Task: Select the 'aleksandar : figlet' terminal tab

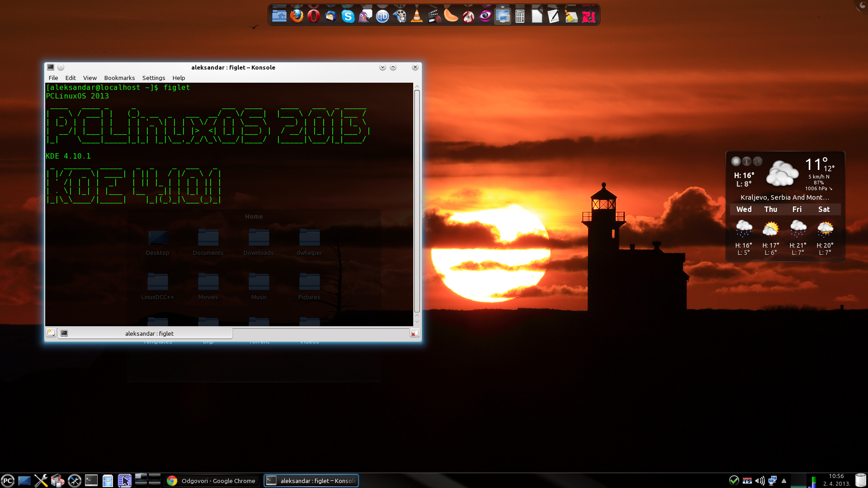Action: point(149,333)
